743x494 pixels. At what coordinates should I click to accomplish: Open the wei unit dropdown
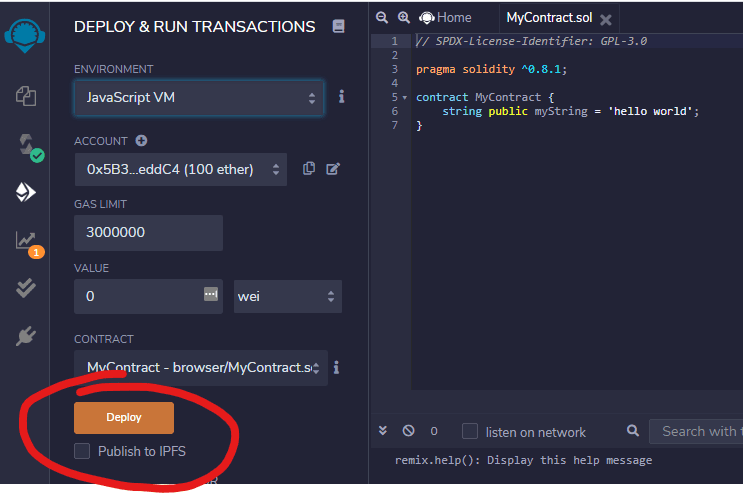coord(288,296)
